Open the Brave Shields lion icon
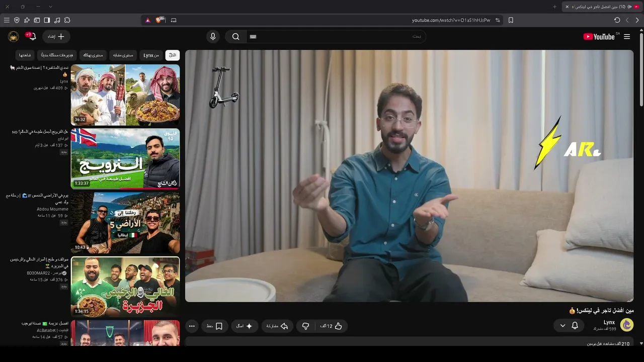Viewport: 644px width, 362px height. coord(160,20)
